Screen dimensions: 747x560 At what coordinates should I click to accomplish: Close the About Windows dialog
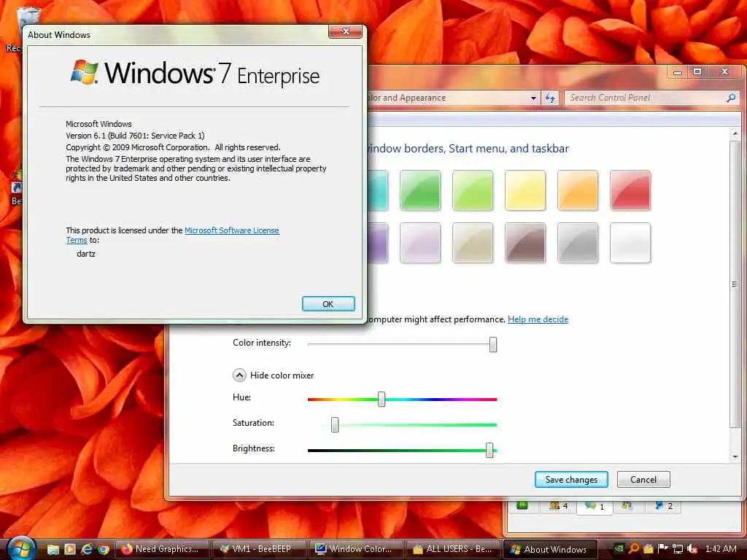345,31
